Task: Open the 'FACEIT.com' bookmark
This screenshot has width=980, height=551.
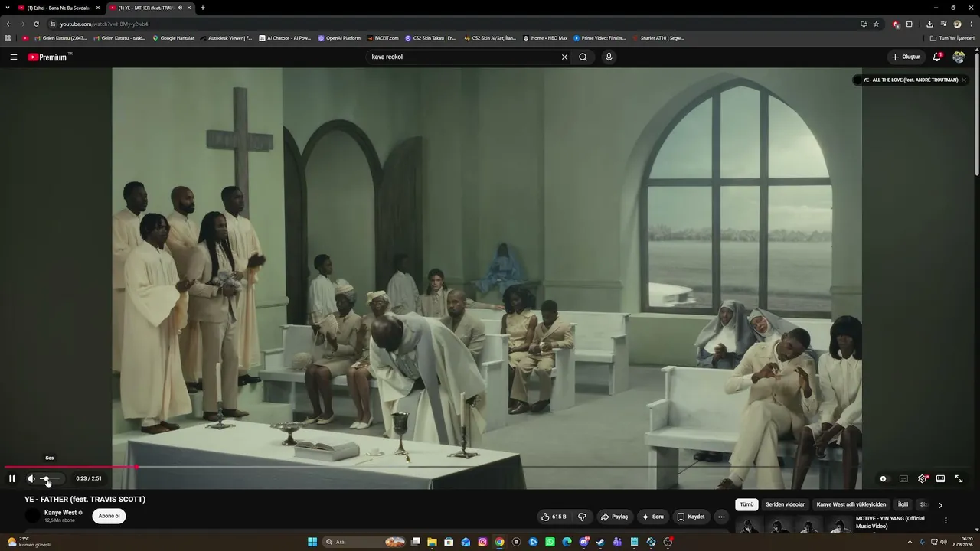Action: 383,38
